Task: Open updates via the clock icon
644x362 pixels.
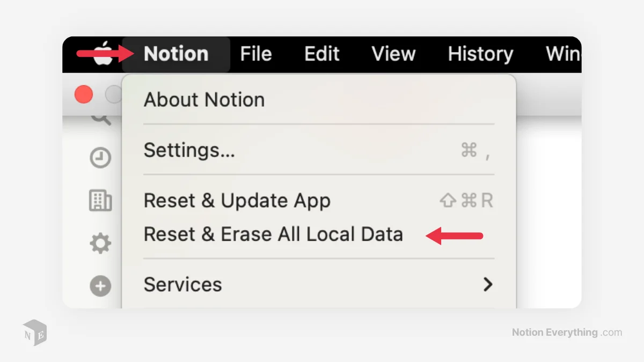Action: pos(100,158)
